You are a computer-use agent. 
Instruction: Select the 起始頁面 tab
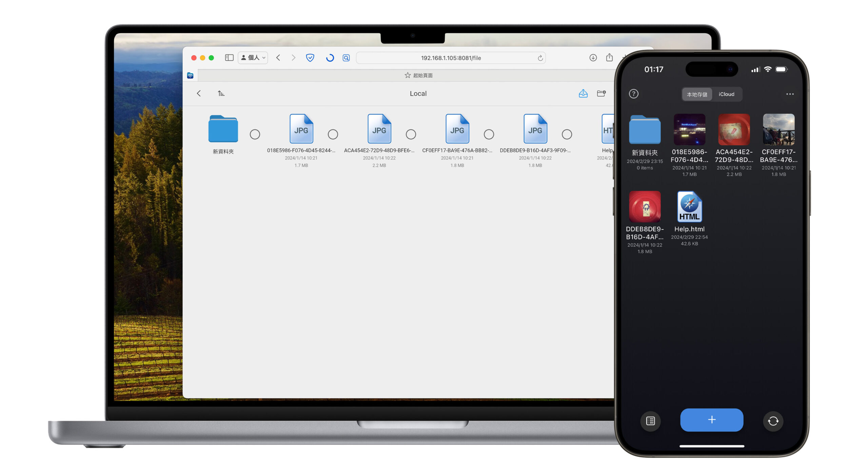[x=418, y=75]
